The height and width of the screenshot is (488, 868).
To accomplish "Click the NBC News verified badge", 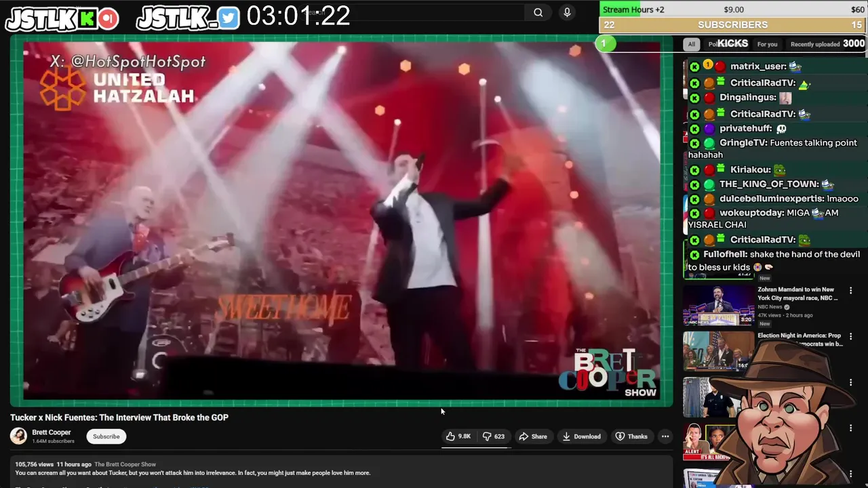I will pos(787,307).
